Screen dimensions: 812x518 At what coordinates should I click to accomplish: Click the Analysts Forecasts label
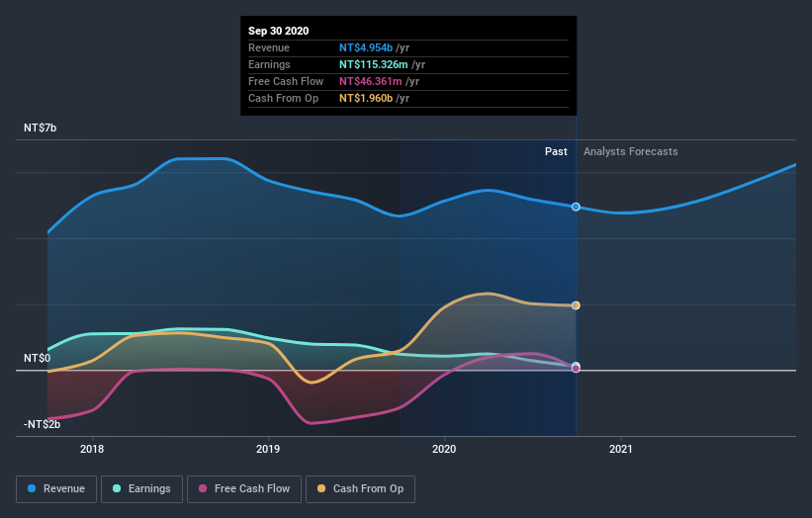(x=631, y=151)
